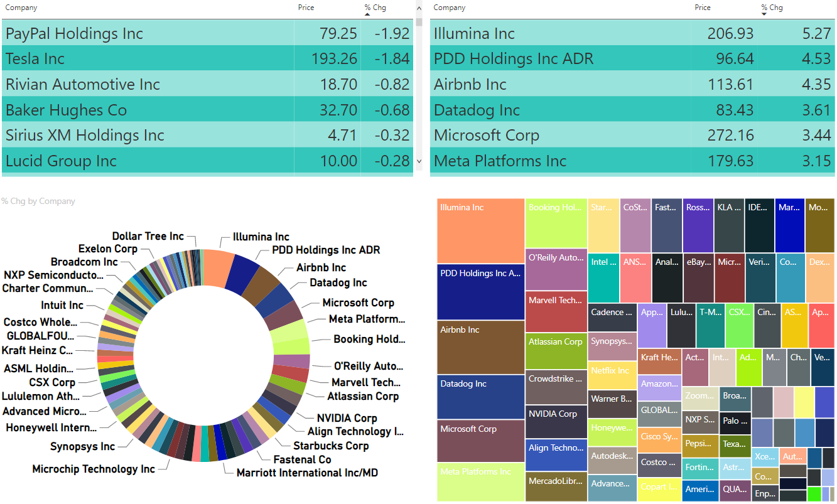Select Crowdstrike treemap tile
Image resolution: width=837 pixels, height=504 pixels.
[x=556, y=387]
